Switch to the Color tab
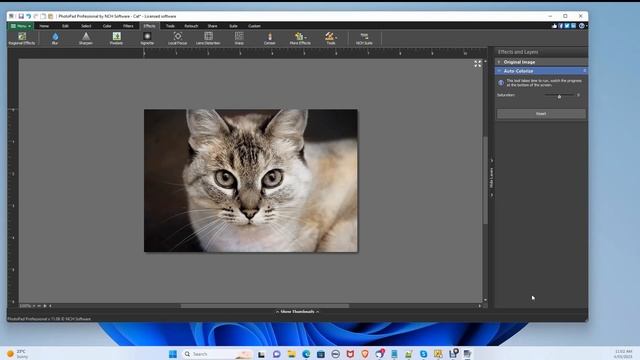The height and width of the screenshot is (360, 640). [107, 26]
